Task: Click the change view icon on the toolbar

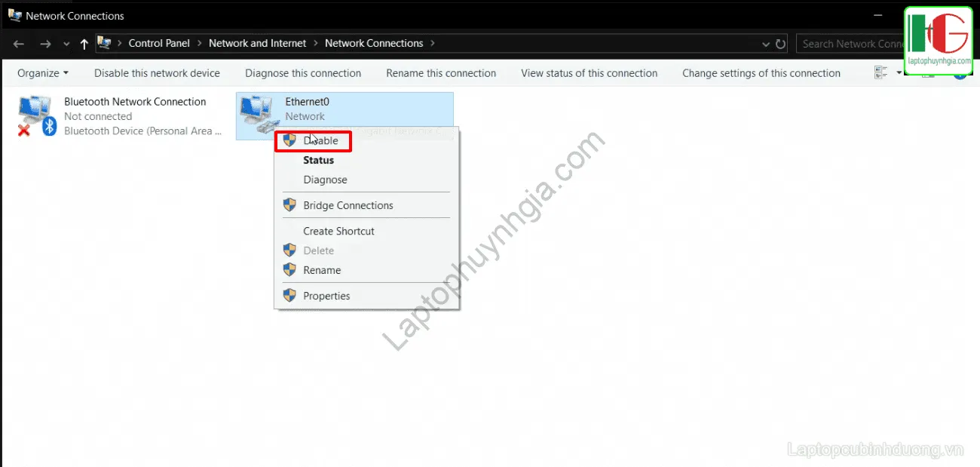Action: click(880, 72)
